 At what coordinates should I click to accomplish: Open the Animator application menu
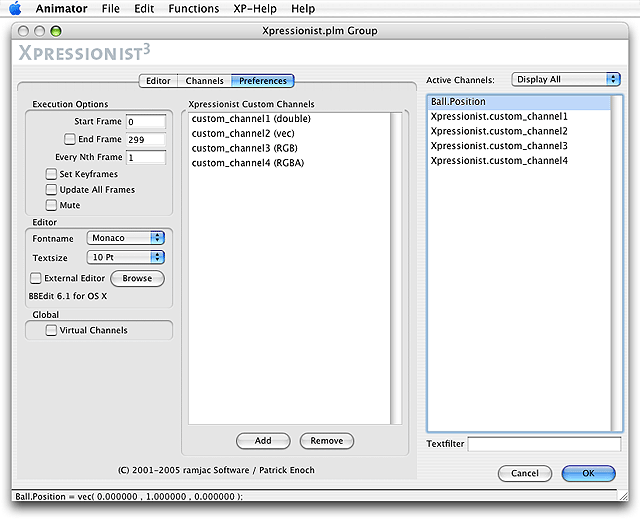(x=61, y=9)
